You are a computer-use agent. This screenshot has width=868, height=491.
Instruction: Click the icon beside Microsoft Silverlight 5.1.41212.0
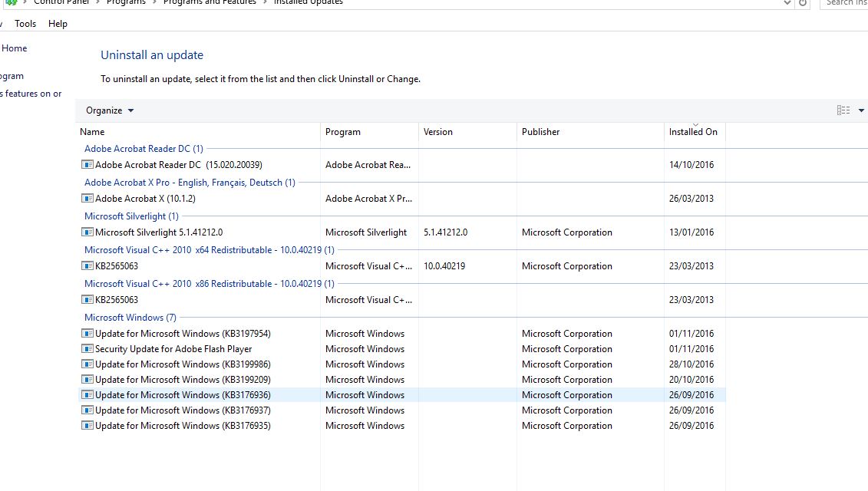tap(87, 232)
